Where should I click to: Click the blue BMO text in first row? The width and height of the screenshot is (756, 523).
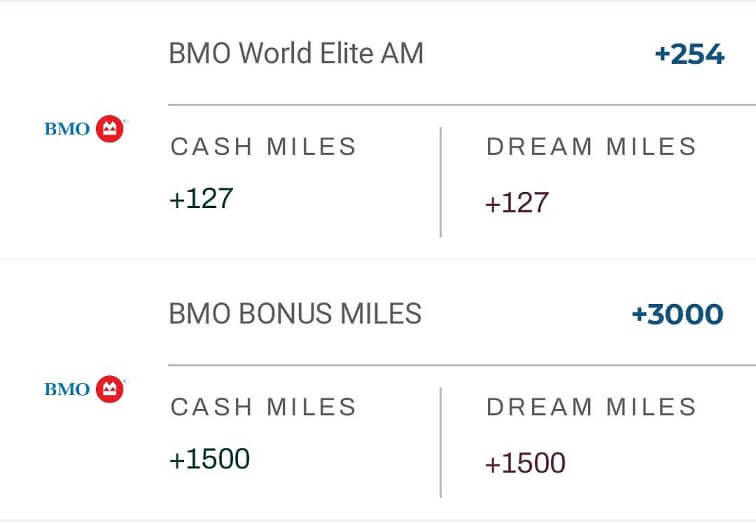(x=67, y=129)
